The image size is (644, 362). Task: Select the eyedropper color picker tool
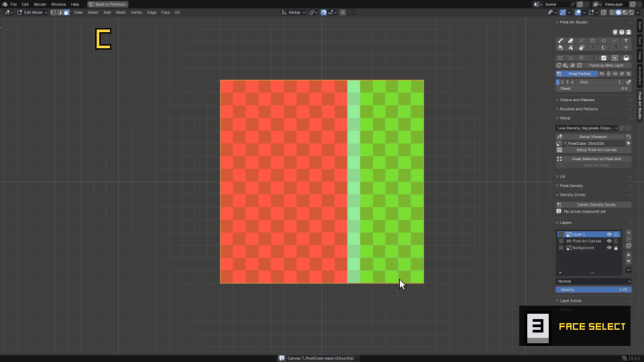615,48
